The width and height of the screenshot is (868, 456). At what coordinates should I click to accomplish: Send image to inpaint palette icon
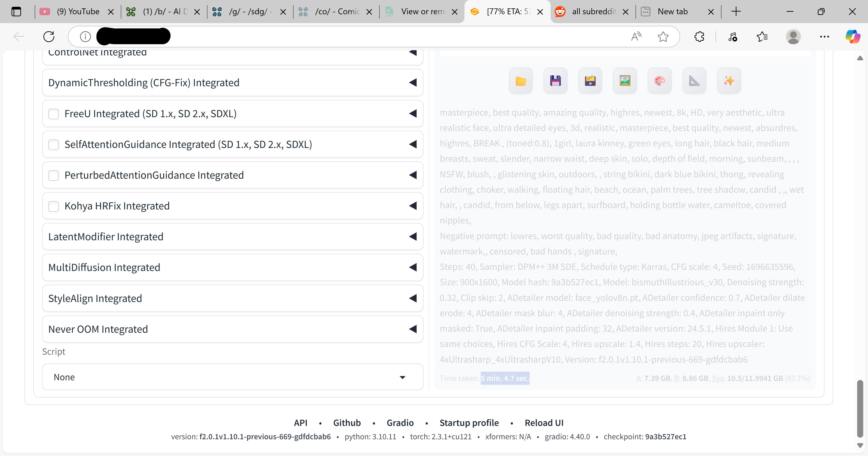point(660,81)
